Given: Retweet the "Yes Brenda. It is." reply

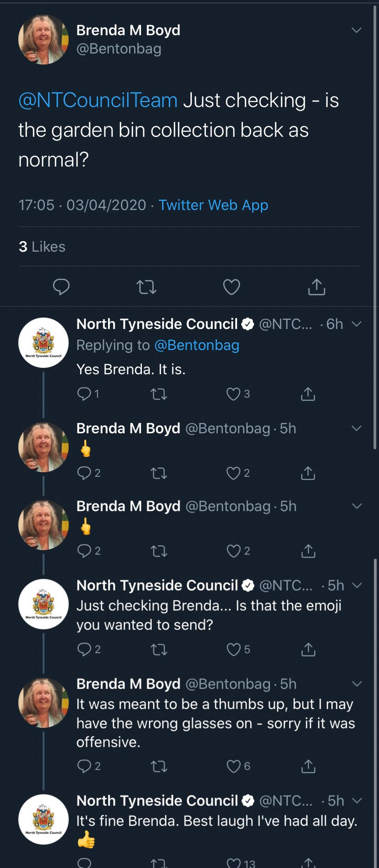Looking at the screenshot, I should pos(159,394).
